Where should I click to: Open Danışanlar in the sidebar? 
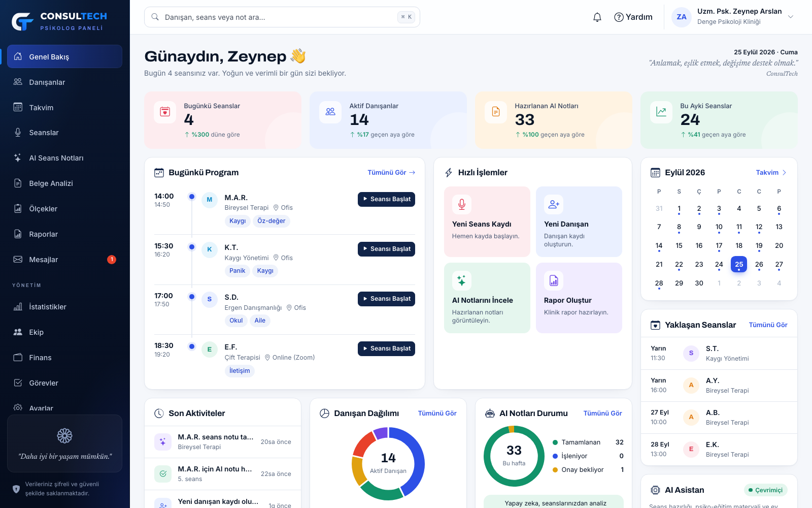[x=64, y=82]
